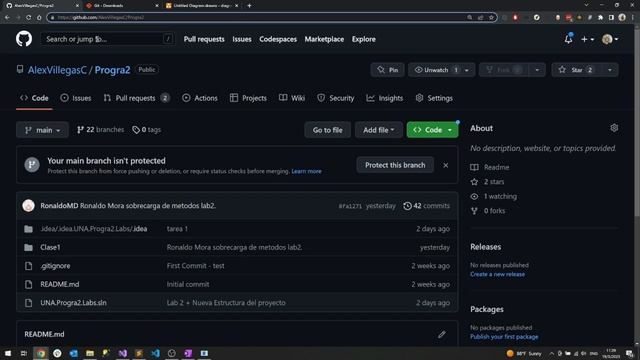This screenshot has width=640, height=360.
Task: Bookmark the page with the star icon
Action: (491, 17)
